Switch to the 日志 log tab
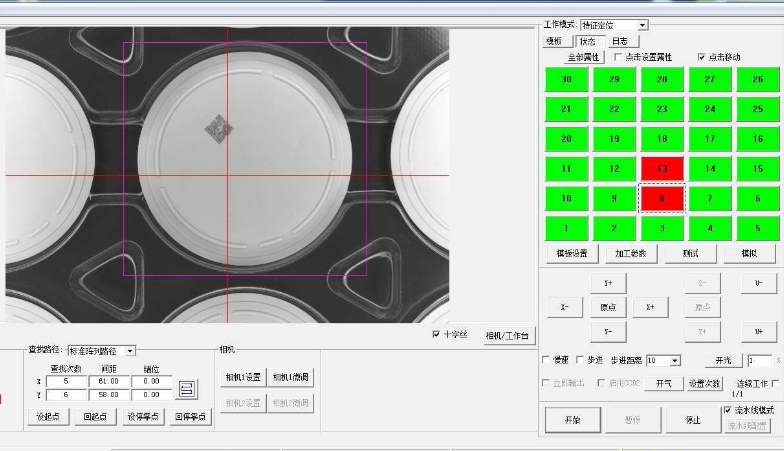The image size is (784, 451). tap(619, 41)
